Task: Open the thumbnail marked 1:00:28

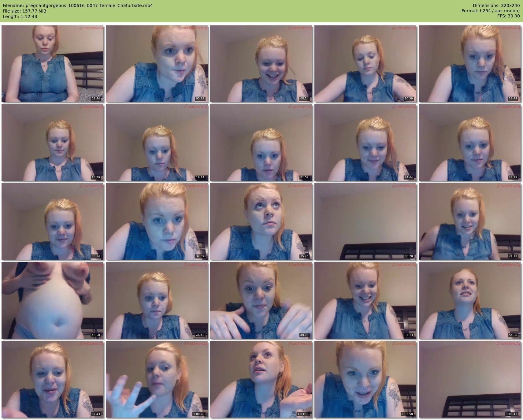Action: 157,379
